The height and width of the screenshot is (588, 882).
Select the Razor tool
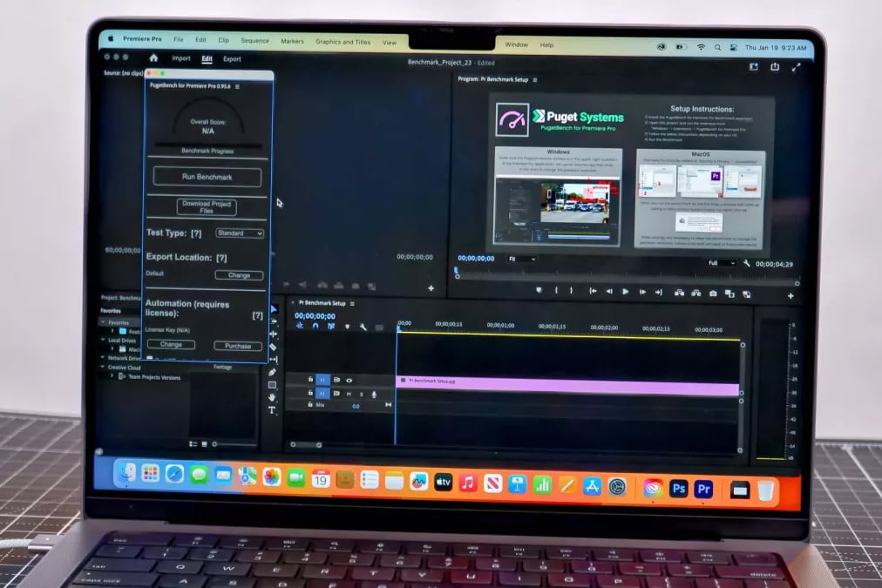pyautogui.click(x=273, y=347)
